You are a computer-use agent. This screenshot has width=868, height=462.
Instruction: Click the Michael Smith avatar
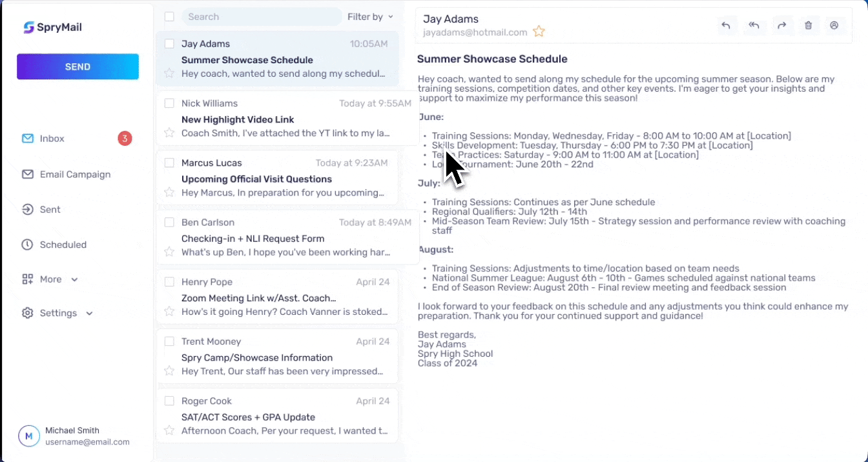pos(28,436)
